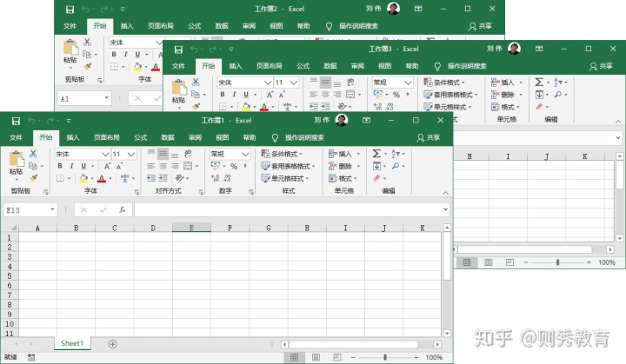Switch to page layout view in 工作簿1

316,357
